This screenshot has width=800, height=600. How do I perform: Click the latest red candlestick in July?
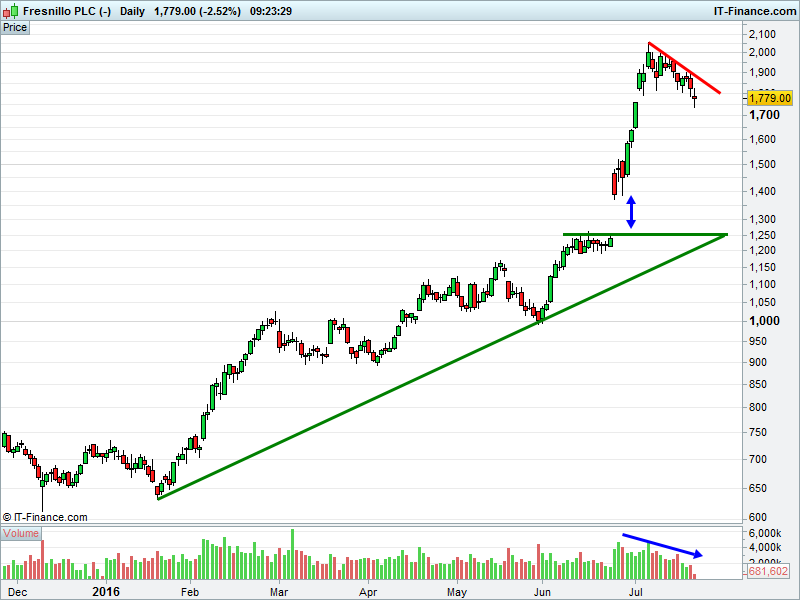point(694,97)
